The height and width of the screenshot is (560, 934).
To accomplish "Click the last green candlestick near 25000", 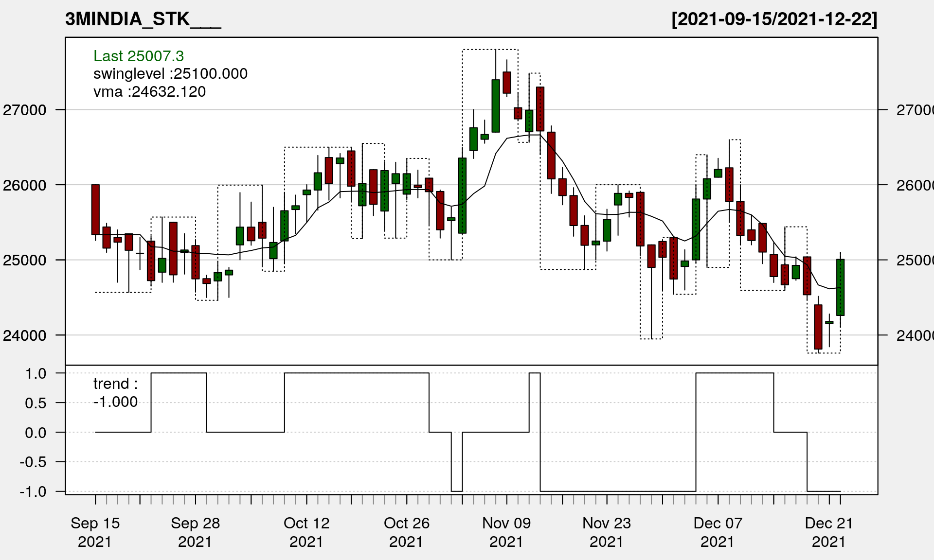I will coord(840,287).
